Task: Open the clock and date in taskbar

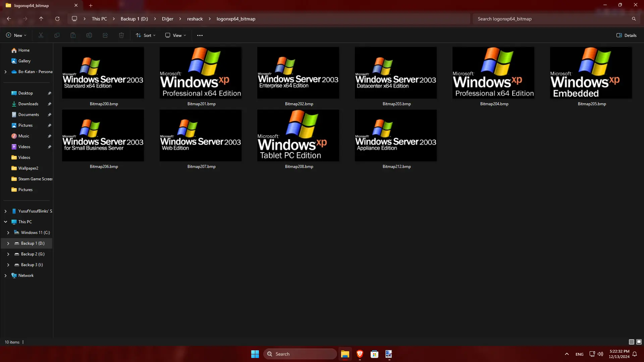Action: click(x=619, y=354)
